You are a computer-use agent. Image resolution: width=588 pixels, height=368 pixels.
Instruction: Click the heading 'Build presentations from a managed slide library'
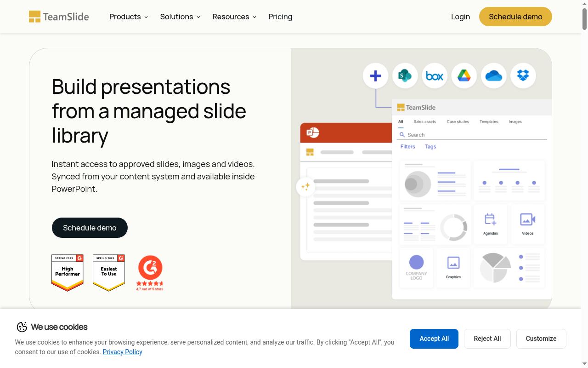149,111
